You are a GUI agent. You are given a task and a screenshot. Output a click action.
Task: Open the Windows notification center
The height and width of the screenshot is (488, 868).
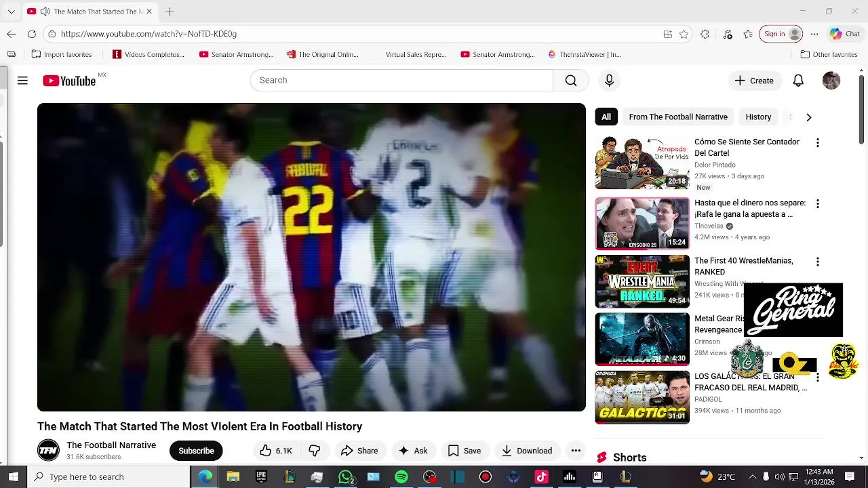[x=849, y=476]
